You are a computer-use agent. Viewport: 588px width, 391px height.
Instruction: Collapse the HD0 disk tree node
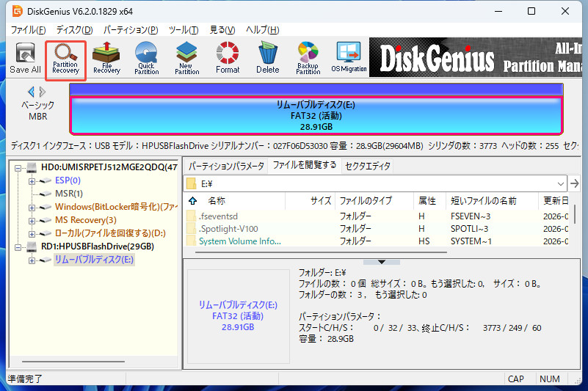tap(18, 168)
